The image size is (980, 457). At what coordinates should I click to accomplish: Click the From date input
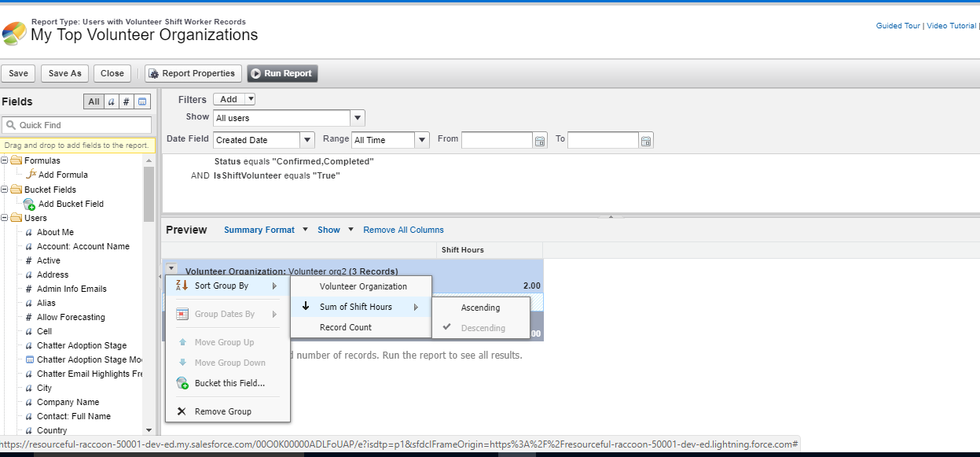pyautogui.click(x=497, y=140)
